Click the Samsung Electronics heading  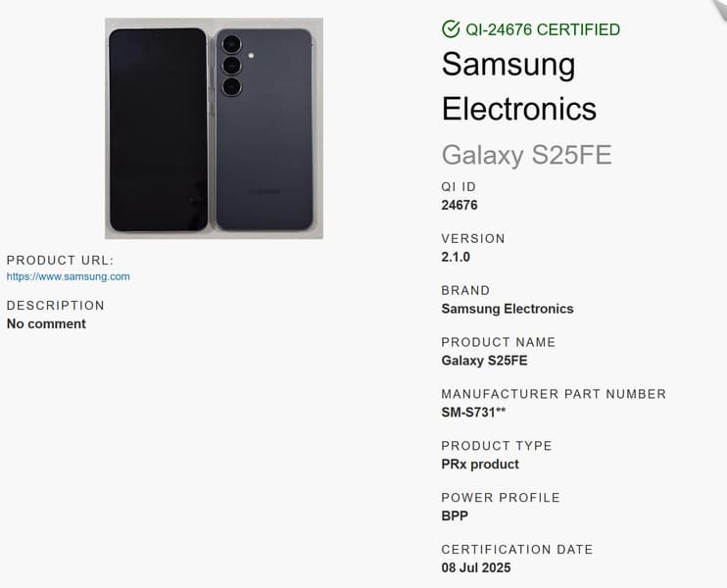tap(518, 86)
